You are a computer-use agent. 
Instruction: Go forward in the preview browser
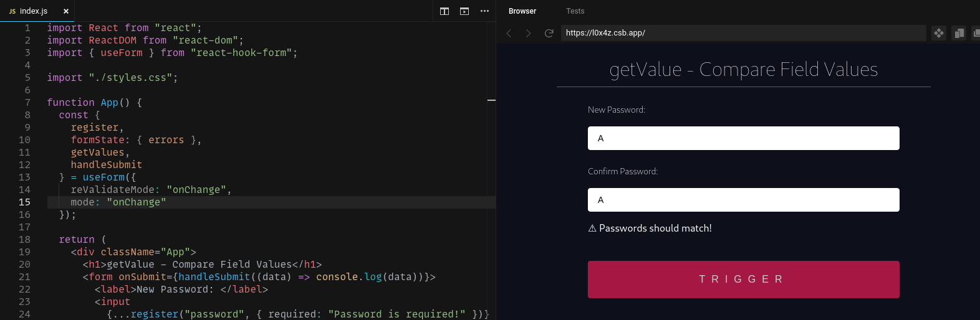[529, 33]
